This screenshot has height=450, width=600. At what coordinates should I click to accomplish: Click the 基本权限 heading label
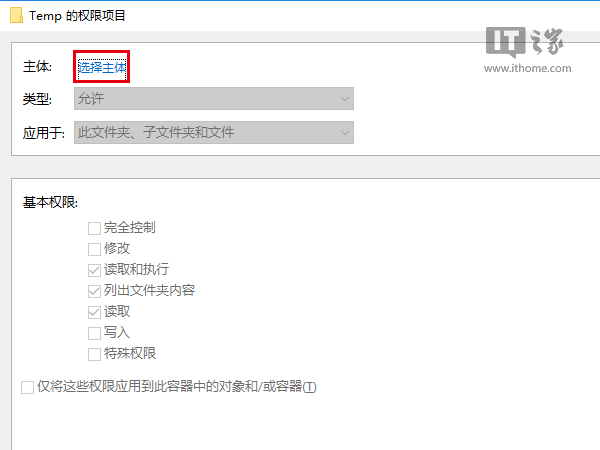pyautogui.click(x=51, y=202)
